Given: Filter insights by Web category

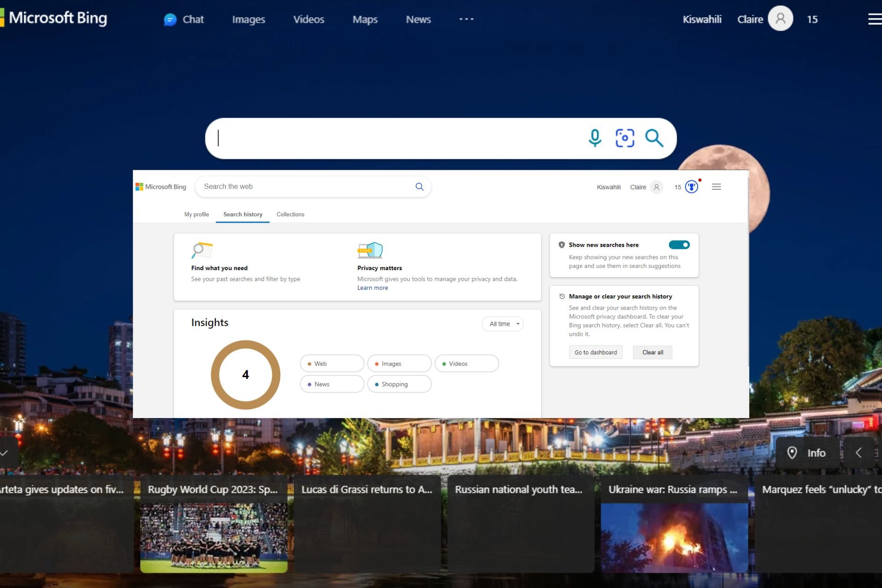Looking at the screenshot, I should pyautogui.click(x=332, y=363).
